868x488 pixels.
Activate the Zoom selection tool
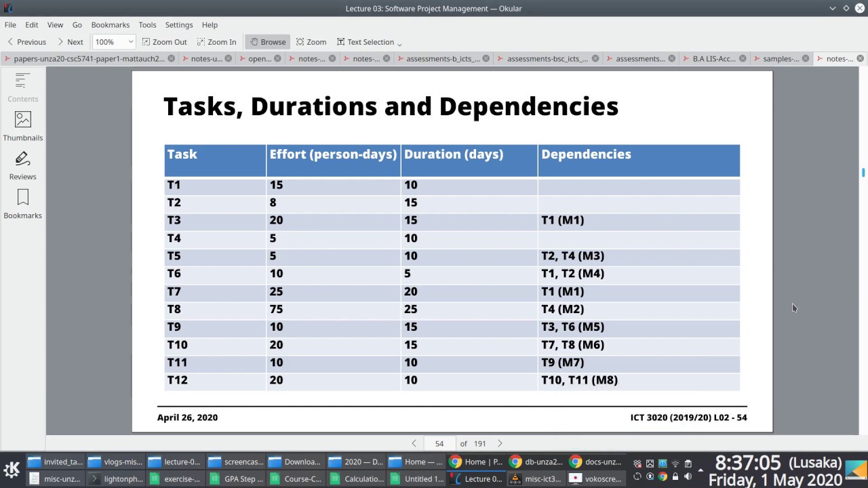coord(311,42)
